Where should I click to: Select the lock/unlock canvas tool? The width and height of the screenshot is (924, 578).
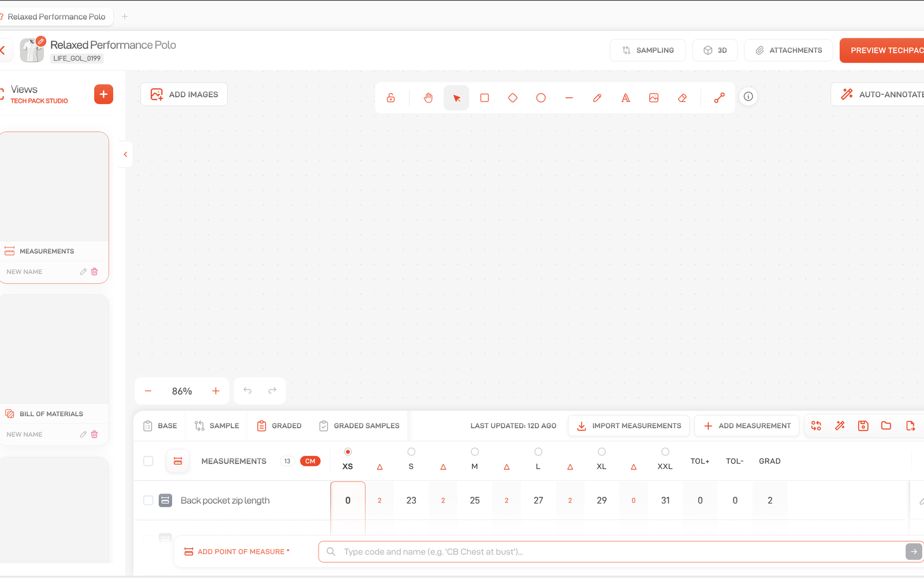click(x=391, y=98)
